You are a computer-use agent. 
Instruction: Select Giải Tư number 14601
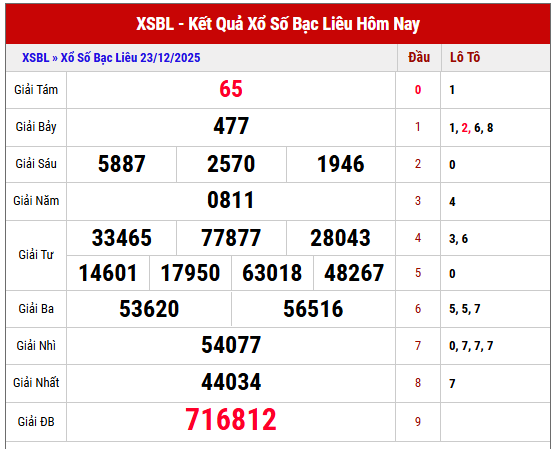[x=108, y=273]
